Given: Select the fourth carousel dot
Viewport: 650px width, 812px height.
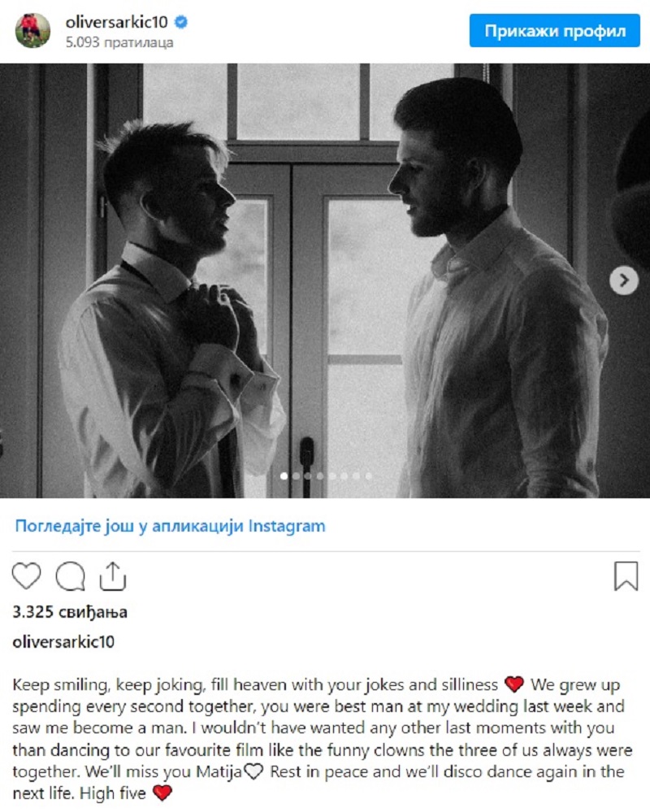Looking at the screenshot, I should pyautogui.click(x=320, y=476).
